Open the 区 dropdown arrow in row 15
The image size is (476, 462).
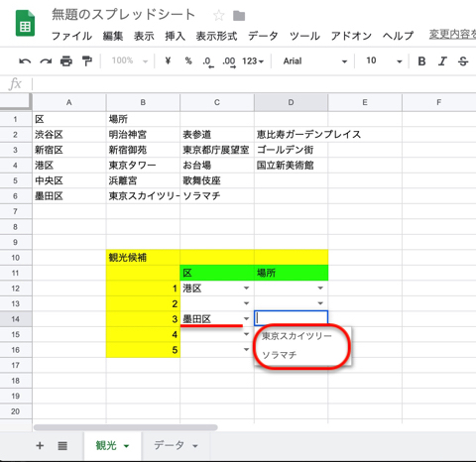click(246, 334)
